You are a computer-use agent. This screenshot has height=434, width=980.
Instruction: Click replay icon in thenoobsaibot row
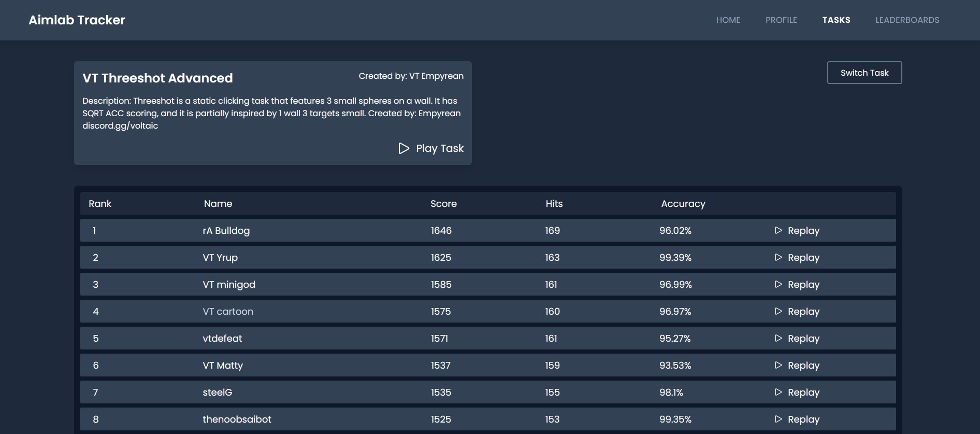(x=778, y=419)
